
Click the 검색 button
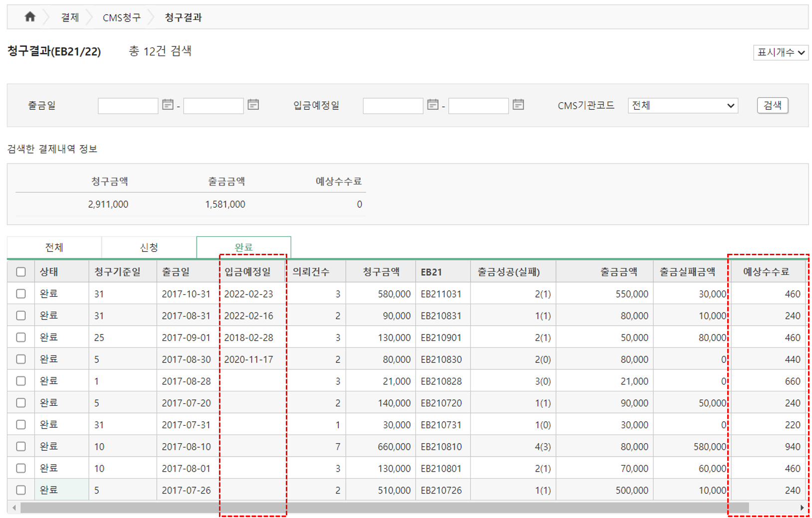(x=773, y=105)
